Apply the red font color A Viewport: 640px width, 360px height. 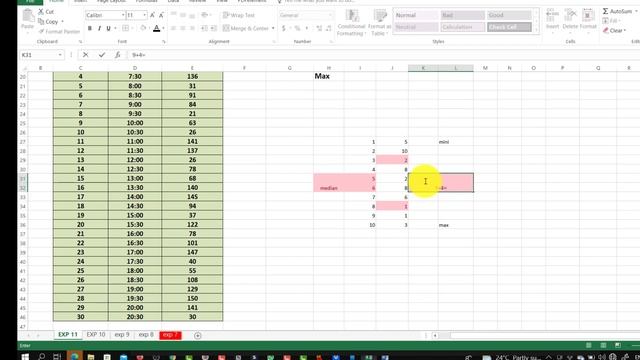coord(156,28)
